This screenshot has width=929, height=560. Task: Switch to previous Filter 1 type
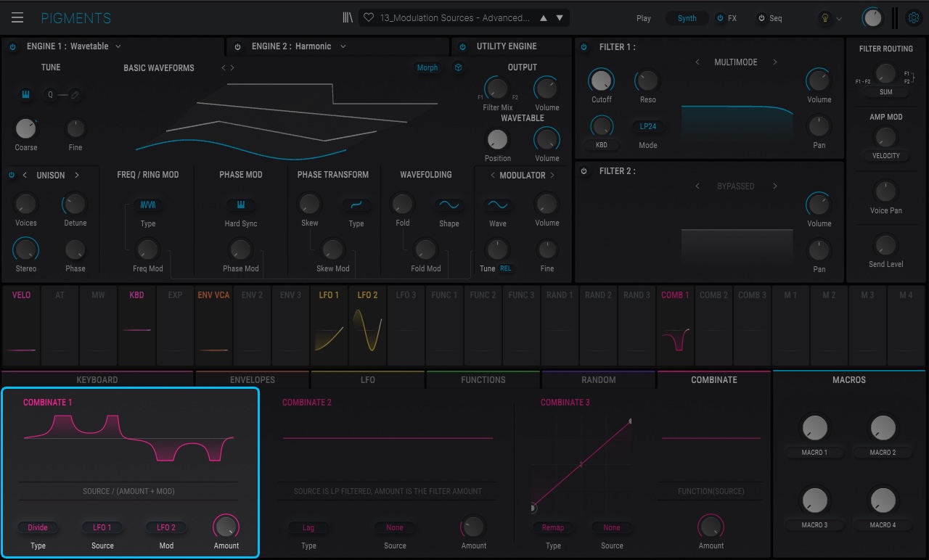click(x=697, y=62)
